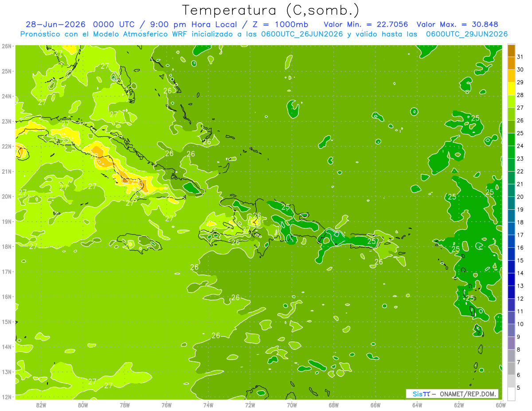Click the longitude label "62W"

459,405
